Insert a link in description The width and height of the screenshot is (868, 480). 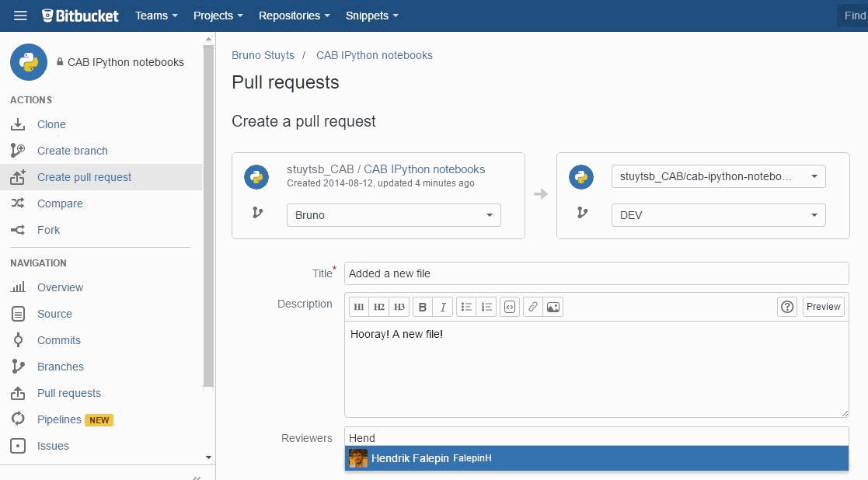[533, 307]
